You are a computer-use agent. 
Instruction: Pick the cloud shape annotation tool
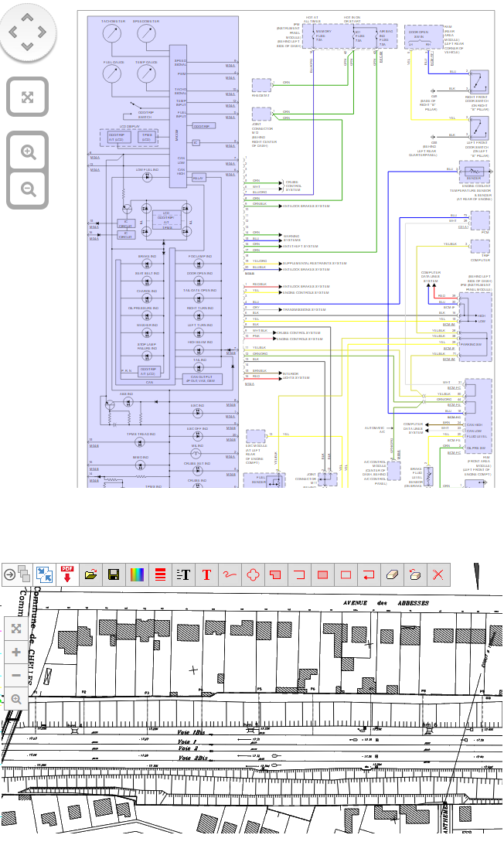[253, 574]
